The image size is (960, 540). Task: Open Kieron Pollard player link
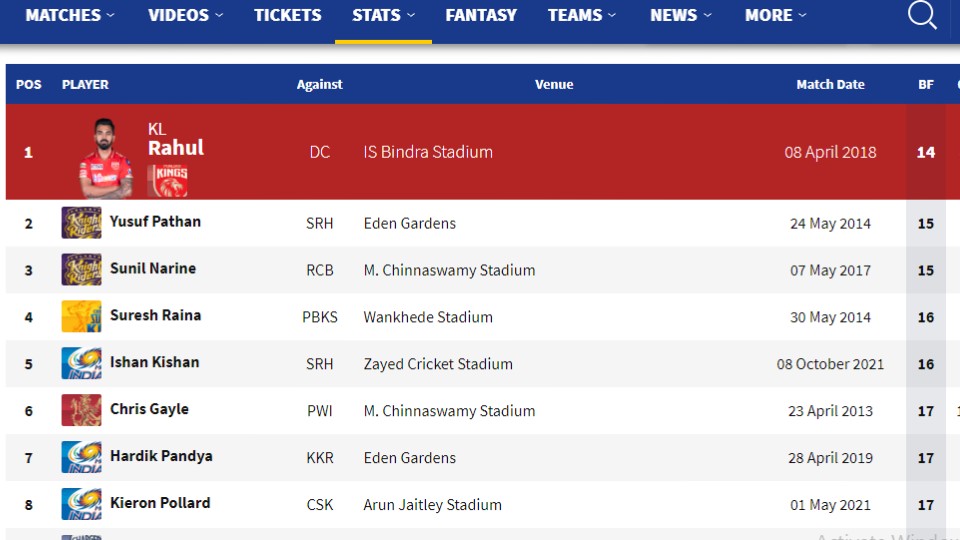pos(160,503)
